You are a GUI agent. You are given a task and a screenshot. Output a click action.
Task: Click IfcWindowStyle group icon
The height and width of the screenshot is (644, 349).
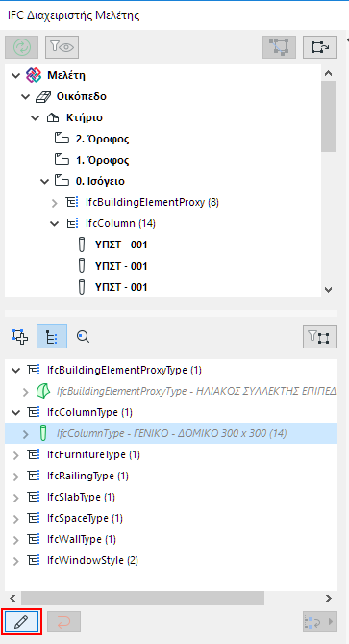click(x=34, y=560)
